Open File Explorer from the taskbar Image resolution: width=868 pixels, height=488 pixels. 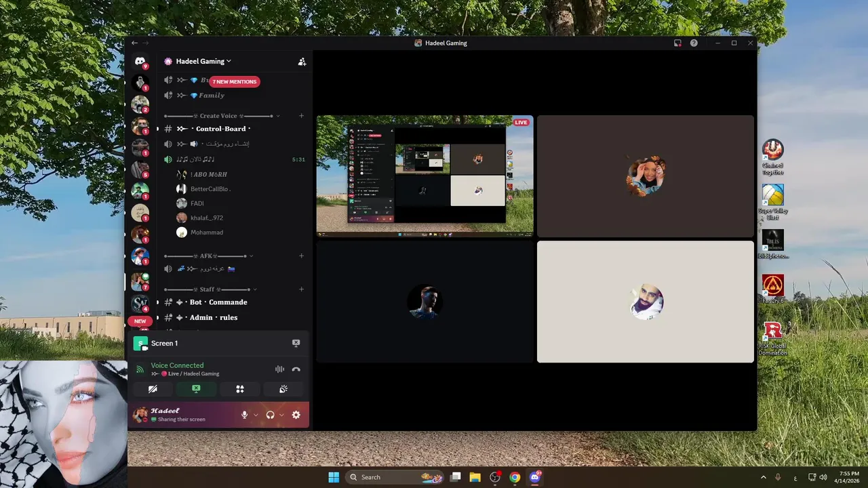[475, 477]
